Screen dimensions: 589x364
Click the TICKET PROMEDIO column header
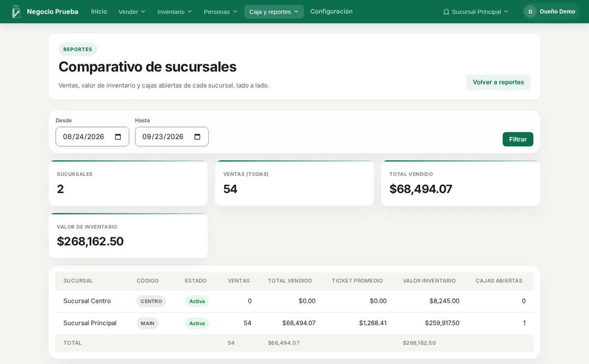click(357, 281)
